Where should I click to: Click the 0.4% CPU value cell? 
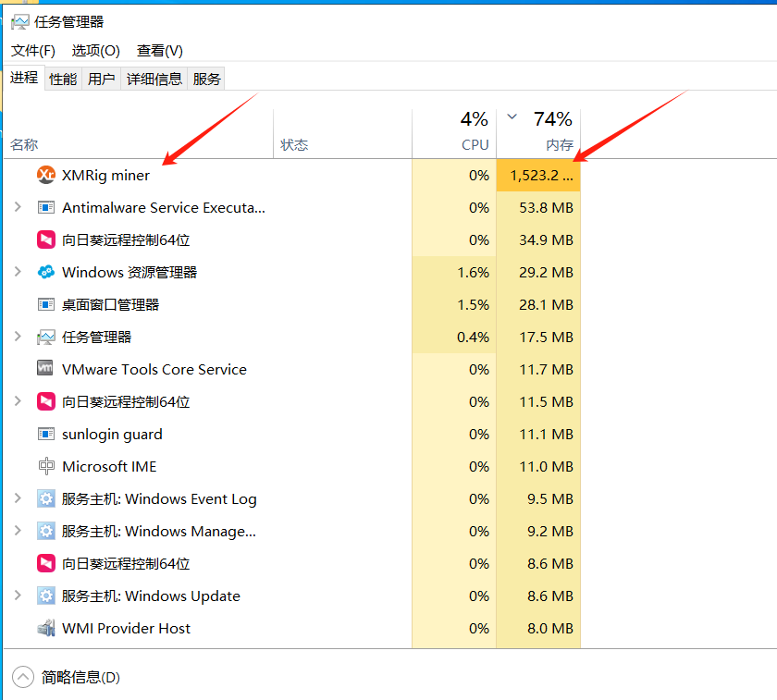point(454,337)
